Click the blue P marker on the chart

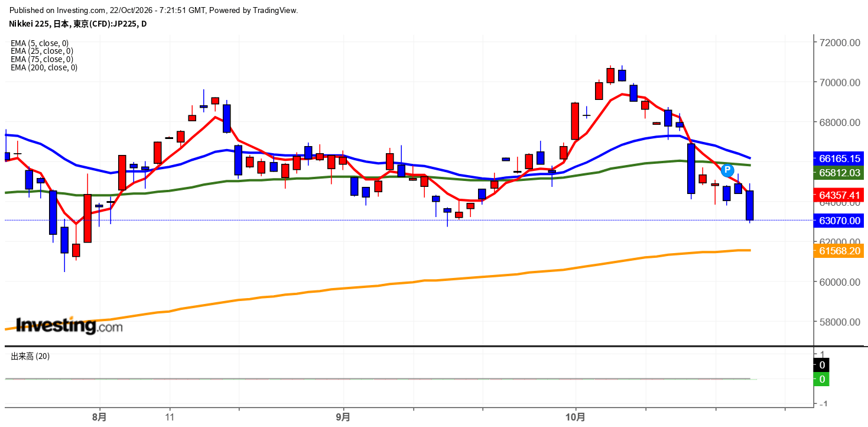coord(727,170)
